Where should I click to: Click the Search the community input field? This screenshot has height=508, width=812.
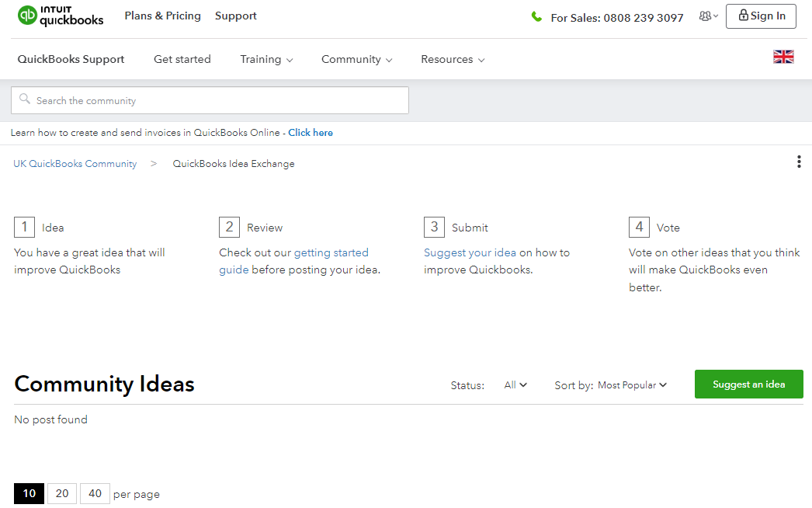210,100
